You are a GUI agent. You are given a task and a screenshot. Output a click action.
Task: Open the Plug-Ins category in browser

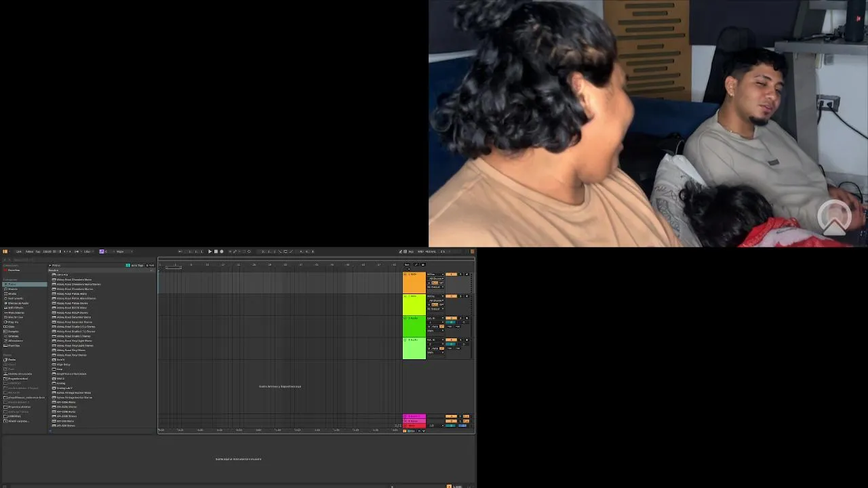pyautogui.click(x=25, y=322)
